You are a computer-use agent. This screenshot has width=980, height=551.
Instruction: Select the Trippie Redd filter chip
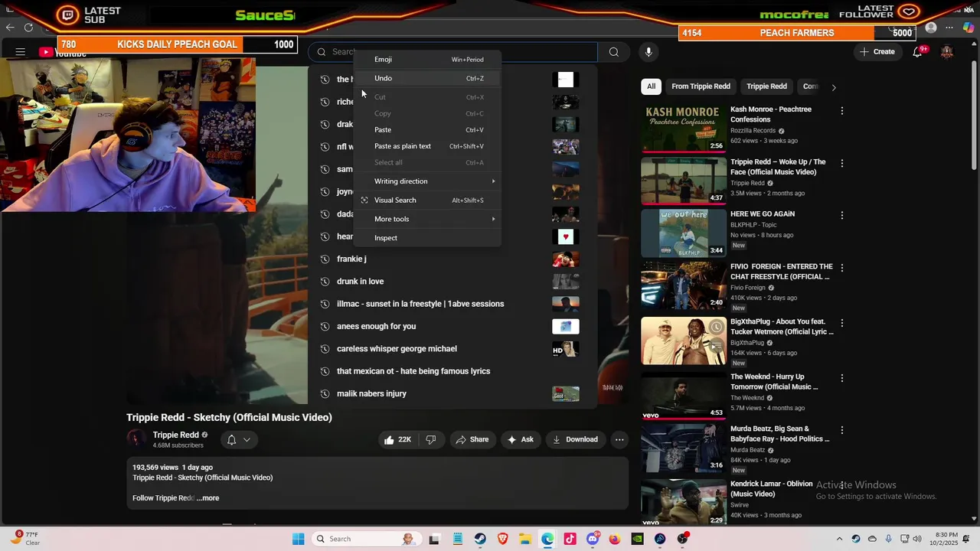[766, 86]
